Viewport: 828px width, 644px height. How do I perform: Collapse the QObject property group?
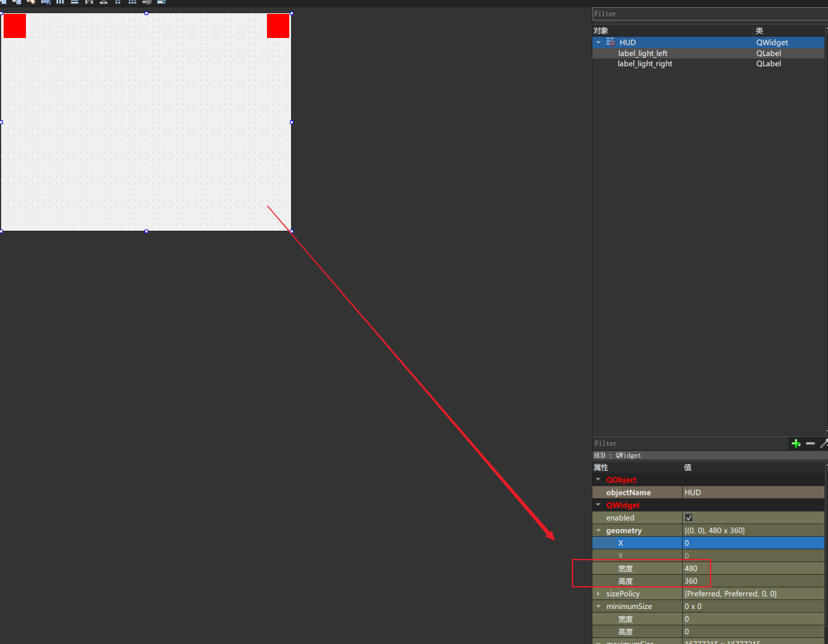[x=598, y=480]
